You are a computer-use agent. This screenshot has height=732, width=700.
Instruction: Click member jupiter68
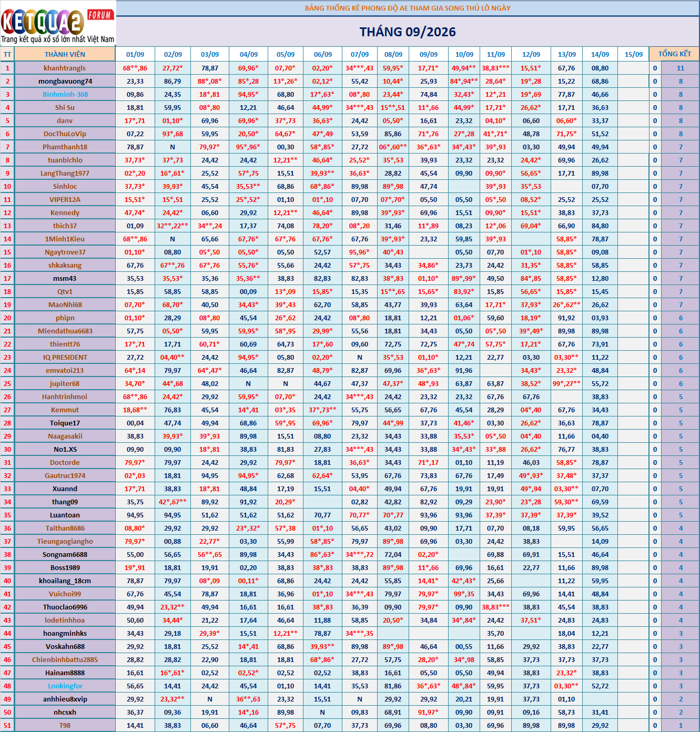coord(65,383)
